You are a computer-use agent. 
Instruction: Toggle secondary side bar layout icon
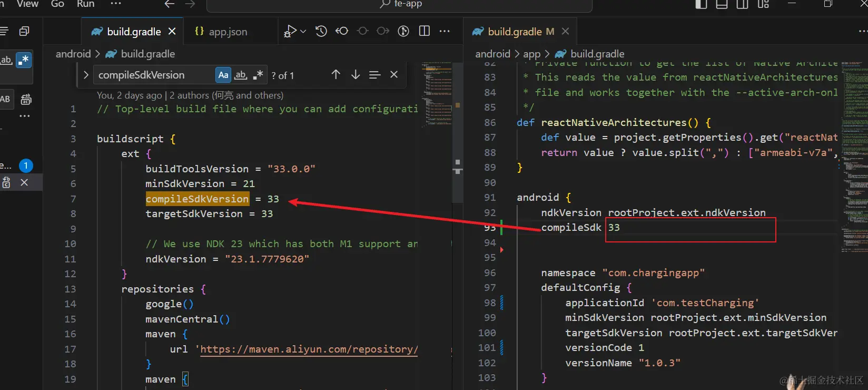point(742,4)
